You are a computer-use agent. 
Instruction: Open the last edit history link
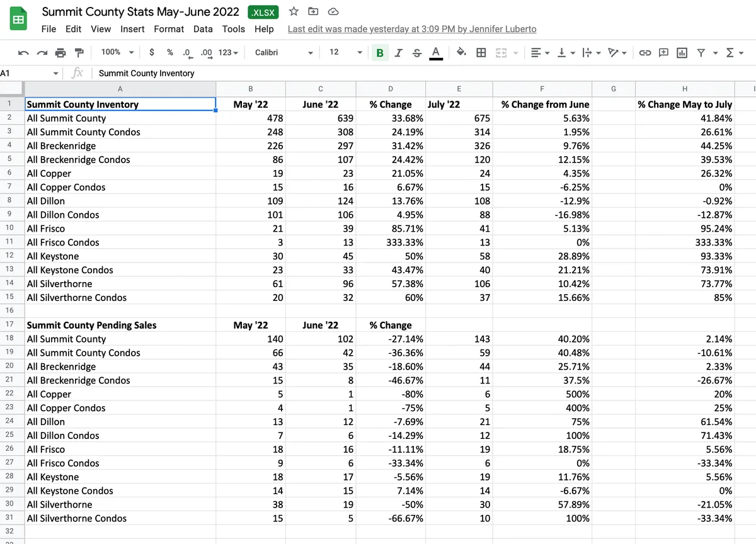coord(412,29)
